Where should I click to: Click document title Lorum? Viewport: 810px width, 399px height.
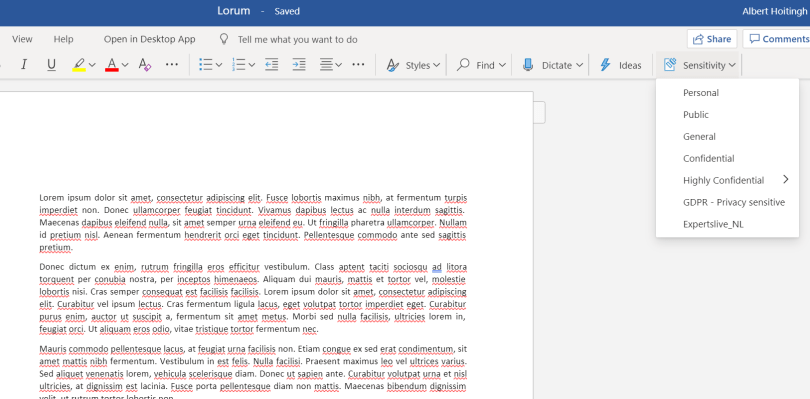click(233, 11)
